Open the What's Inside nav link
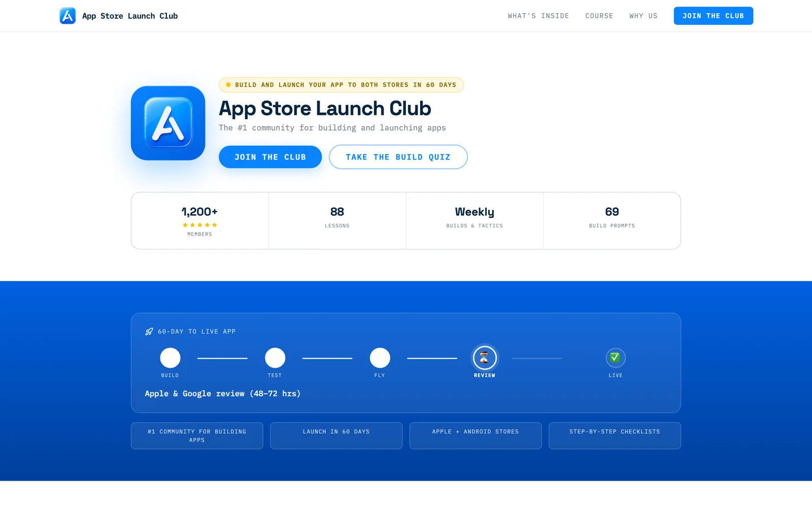Image resolution: width=812 pixels, height=508 pixels. point(538,16)
